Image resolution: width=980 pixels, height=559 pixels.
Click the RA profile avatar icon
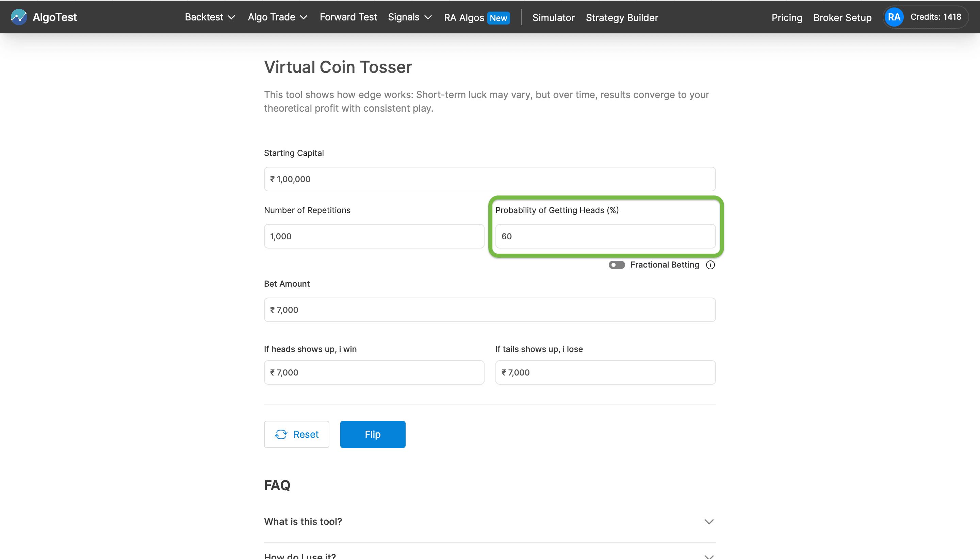[893, 17]
